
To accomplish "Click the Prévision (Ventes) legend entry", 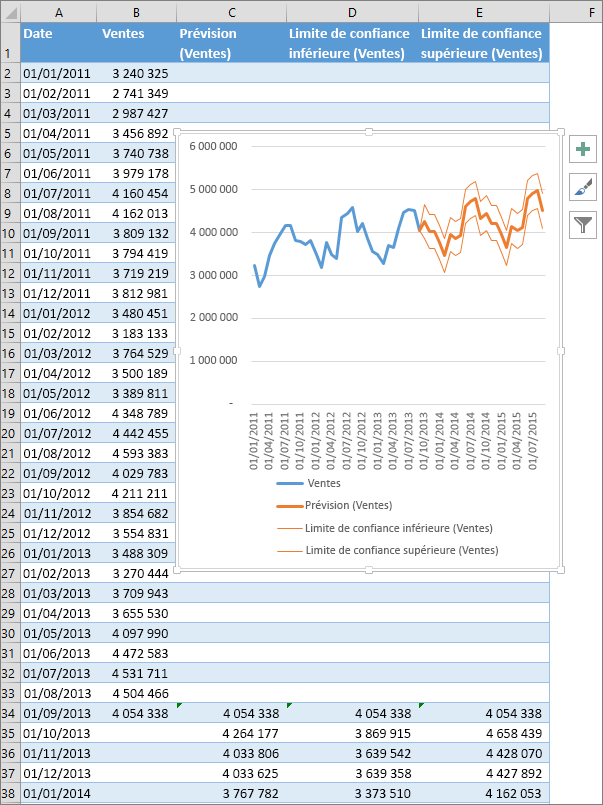I will [334, 506].
